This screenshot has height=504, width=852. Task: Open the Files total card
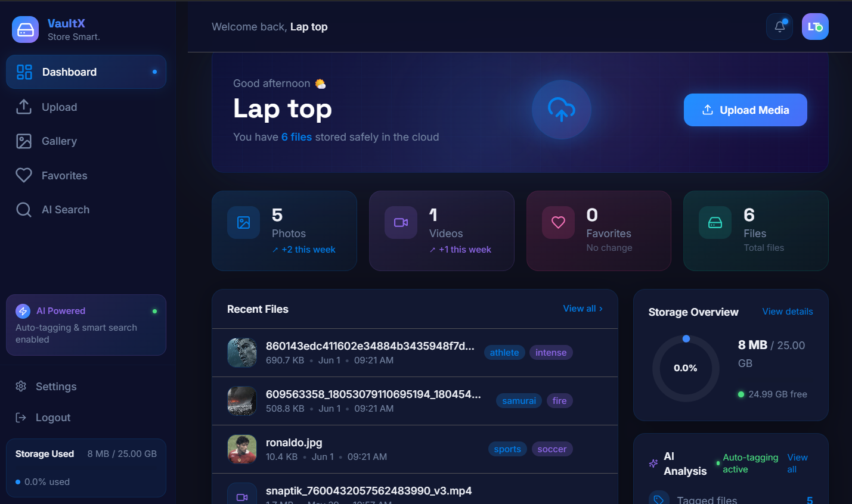click(x=756, y=231)
